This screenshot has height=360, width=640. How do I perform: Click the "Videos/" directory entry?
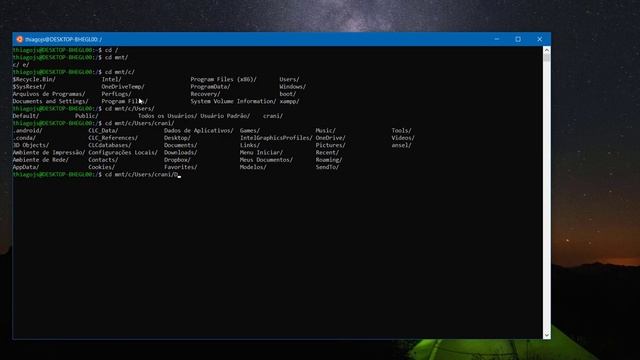pos(403,138)
